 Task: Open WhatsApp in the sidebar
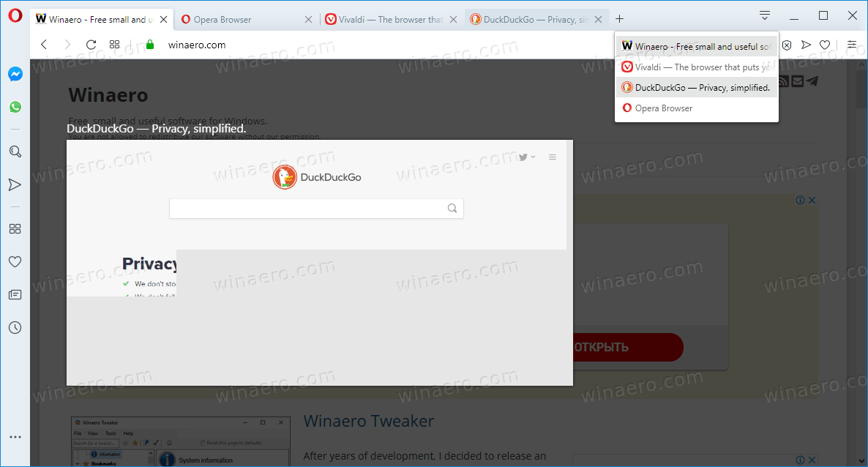[x=15, y=107]
